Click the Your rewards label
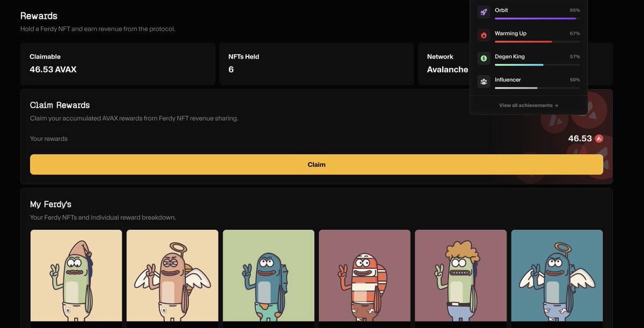This screenshot has height=328, width=644. [49, 139]
